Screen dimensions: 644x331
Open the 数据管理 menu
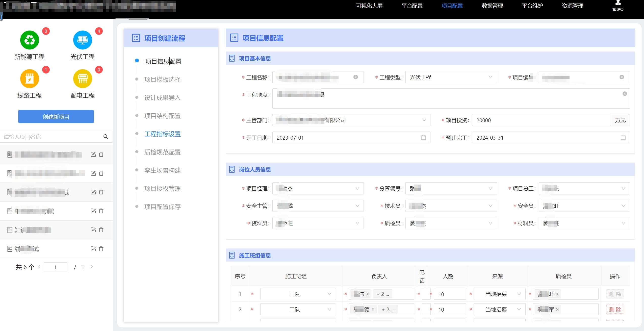pyautogui.click(x=492, y=6)
